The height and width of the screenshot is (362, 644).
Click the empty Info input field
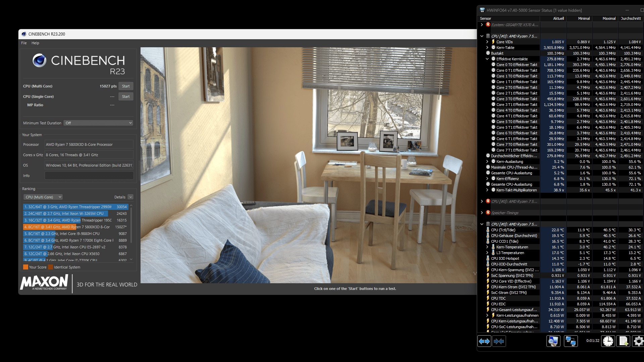click(89, 176)
